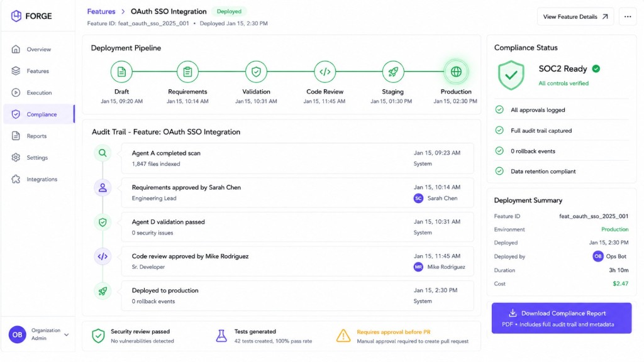Open the Code review approved by Mike Rodriguez entry
Viewport: 644px width, 362px height.
click(297, 261)
